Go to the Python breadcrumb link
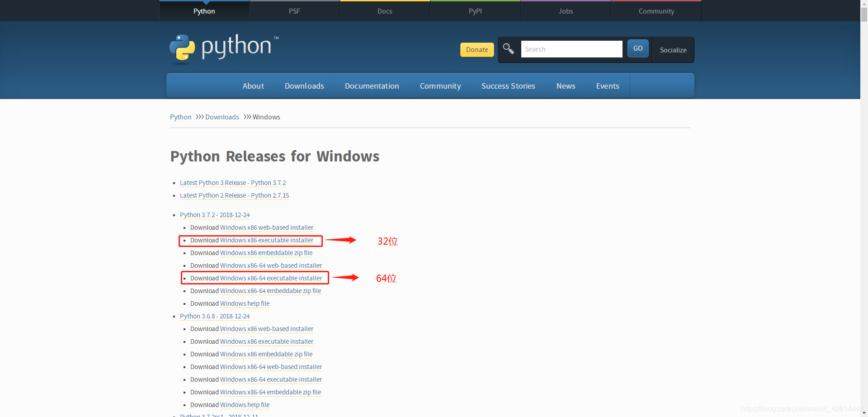868x417 pixels. pyautogui.click(x=181, y=117)
